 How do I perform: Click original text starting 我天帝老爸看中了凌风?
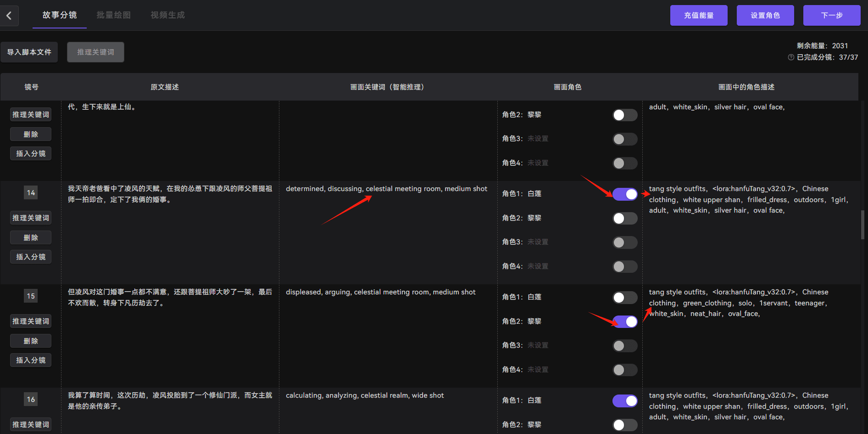170,194
